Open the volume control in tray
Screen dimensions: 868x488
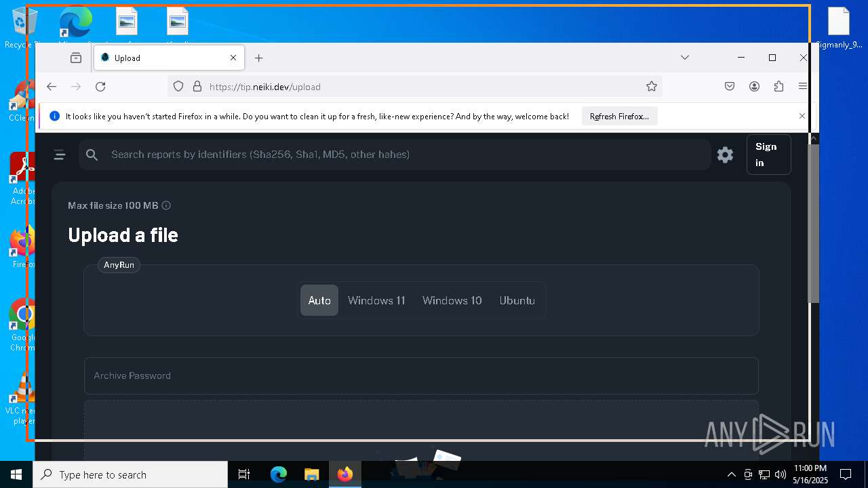781,474
